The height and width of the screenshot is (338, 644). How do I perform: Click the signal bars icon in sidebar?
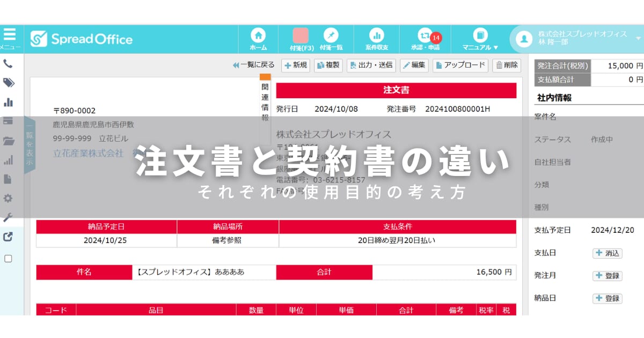pos(8,160)
